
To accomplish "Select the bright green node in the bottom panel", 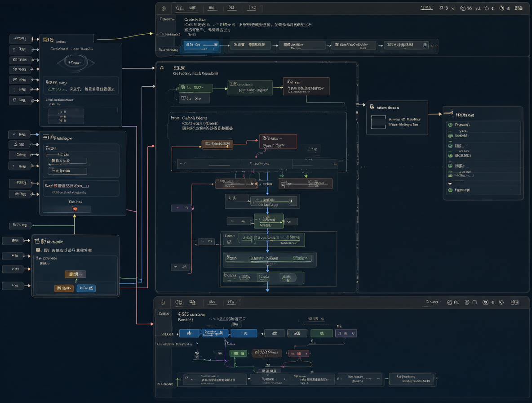I will click(238, 354).
